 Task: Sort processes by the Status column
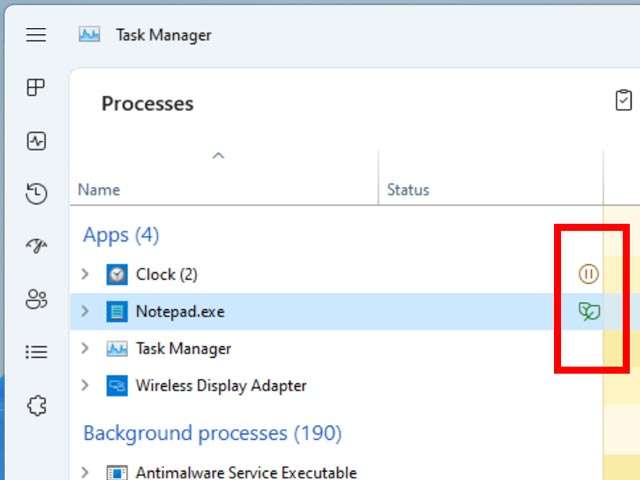(408, 190)
